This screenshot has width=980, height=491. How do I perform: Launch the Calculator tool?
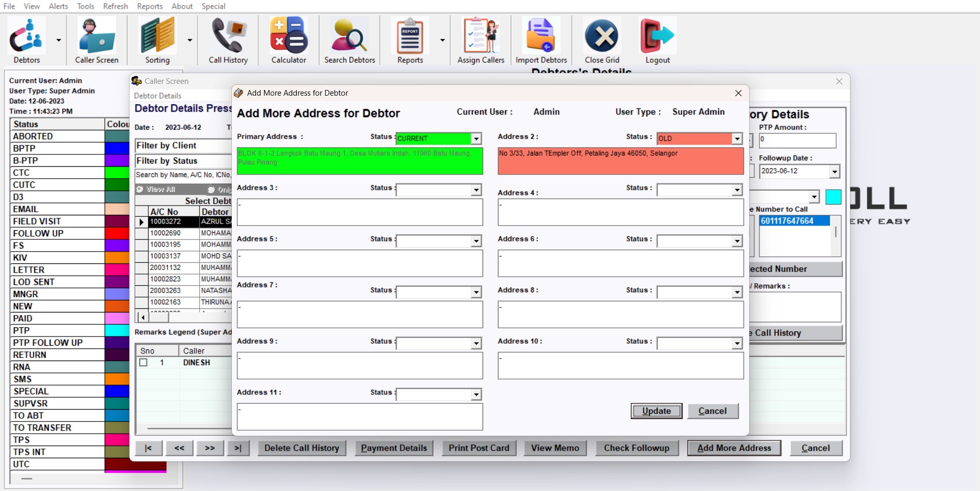(289, 36)
